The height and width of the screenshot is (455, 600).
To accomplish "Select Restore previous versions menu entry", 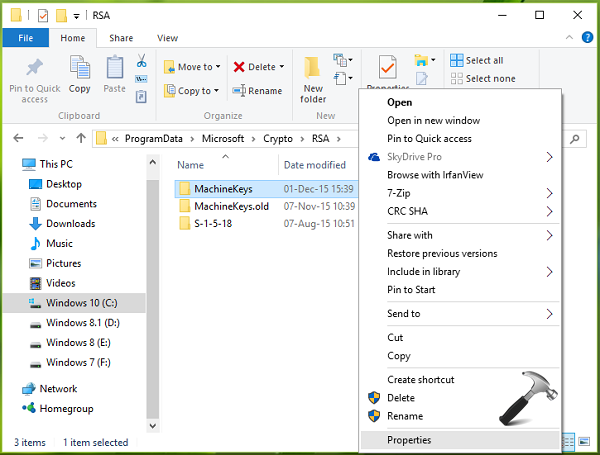I will tap(440, 253).
